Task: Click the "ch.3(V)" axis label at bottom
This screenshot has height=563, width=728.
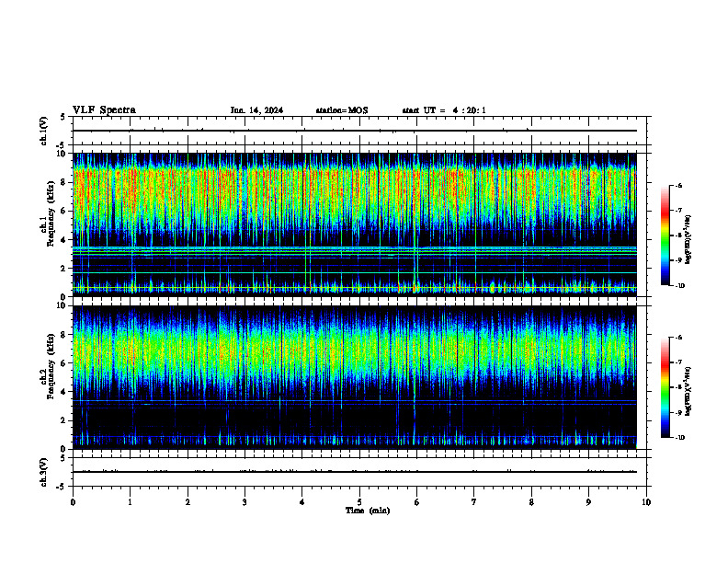Action: [43, 472]
